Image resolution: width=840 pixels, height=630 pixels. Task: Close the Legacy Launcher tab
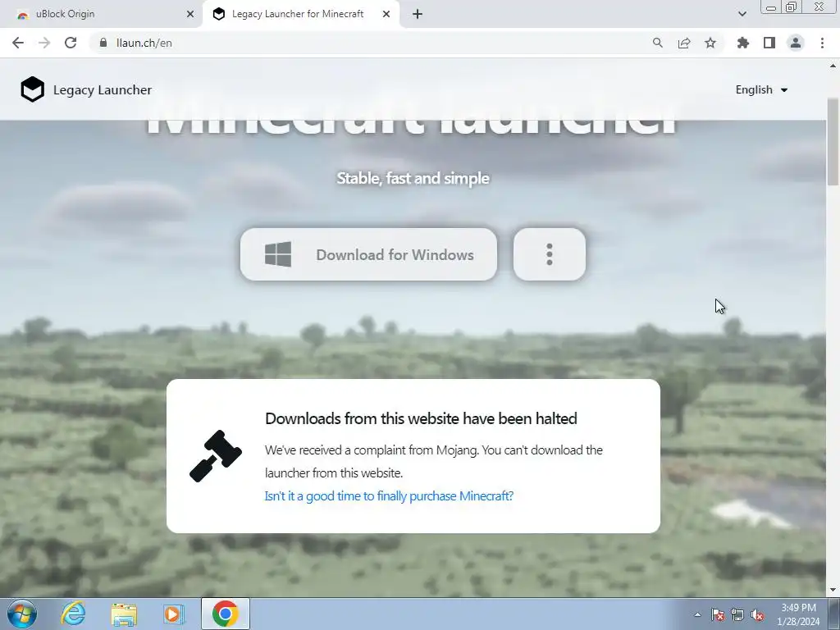point(386,14)
